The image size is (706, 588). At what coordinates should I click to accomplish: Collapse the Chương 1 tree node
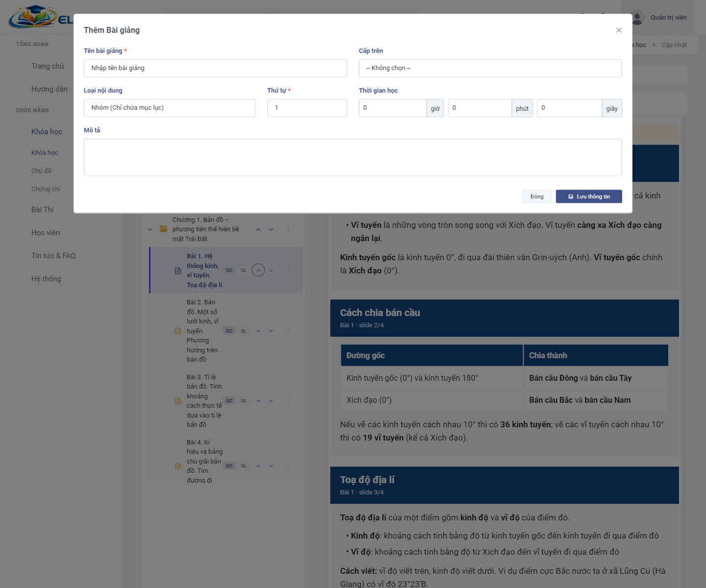pos(150,229)
